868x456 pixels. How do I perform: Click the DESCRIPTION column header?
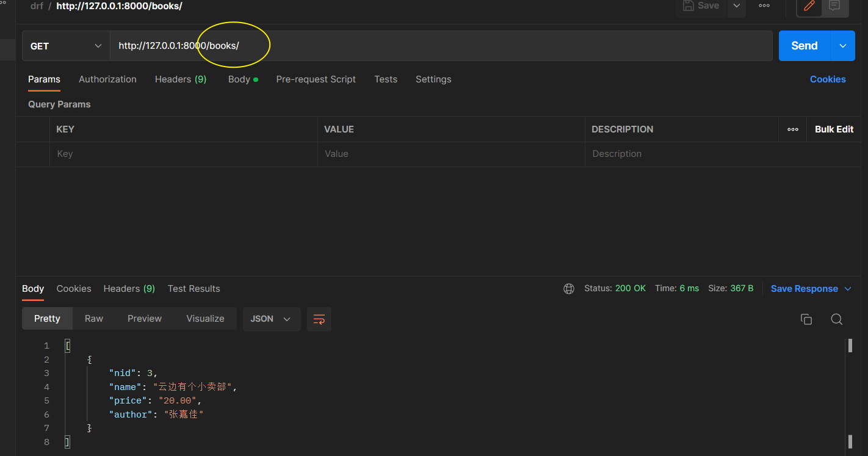coord(622,129)
